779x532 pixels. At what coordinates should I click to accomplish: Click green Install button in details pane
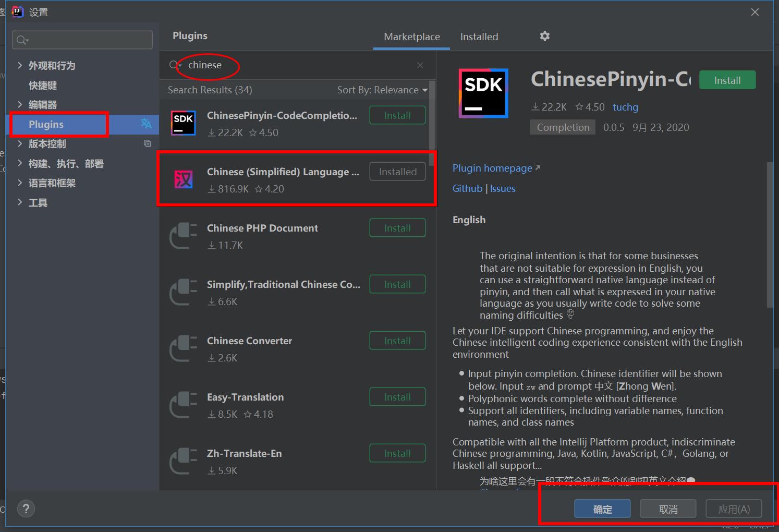point(727,80)
